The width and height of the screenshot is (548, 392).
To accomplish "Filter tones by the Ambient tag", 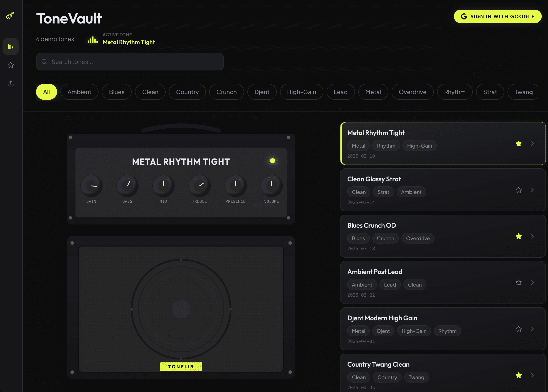I will tap(79, 92).
